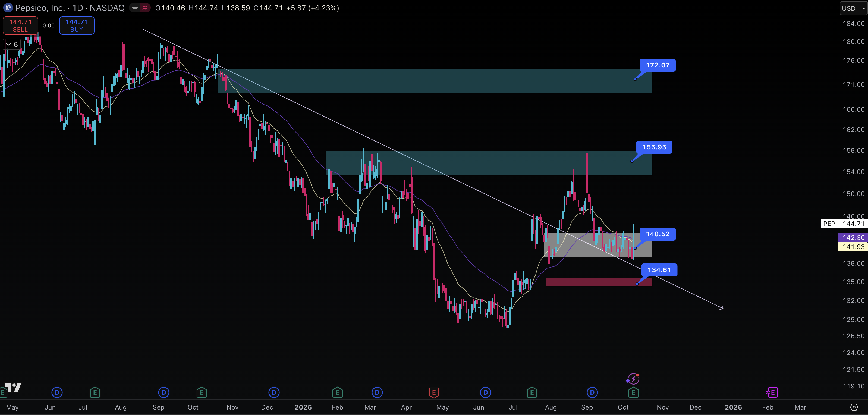Toggle the pink approximate-sign indicator pill

pyautogui.click(x=145, y=7)
